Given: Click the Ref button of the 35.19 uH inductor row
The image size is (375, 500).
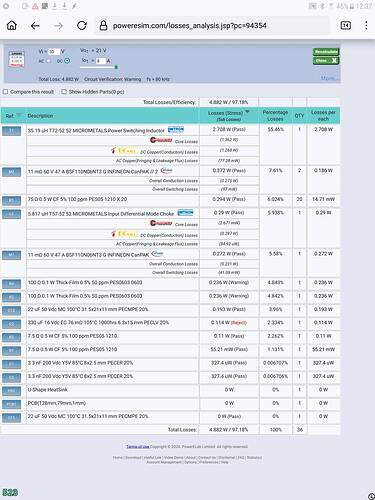Looking at the screenshot, I should pos(12,131).
